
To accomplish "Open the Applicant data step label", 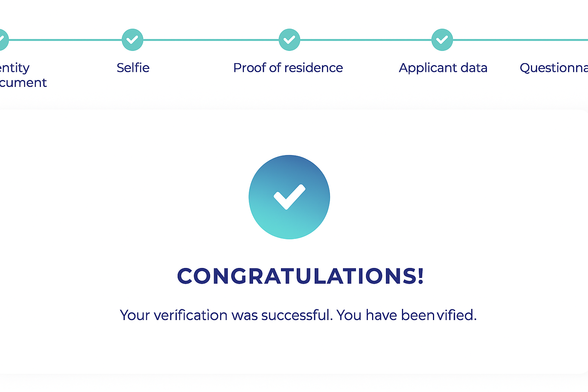I will (x=443, y=68).
